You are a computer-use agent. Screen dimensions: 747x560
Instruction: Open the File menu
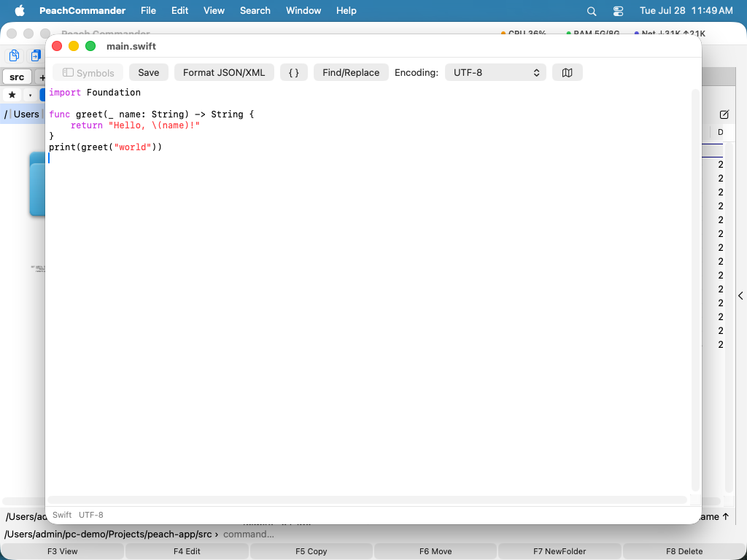[x=148, y=10]
